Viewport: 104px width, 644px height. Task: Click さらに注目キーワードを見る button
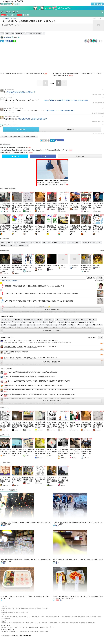52,330
